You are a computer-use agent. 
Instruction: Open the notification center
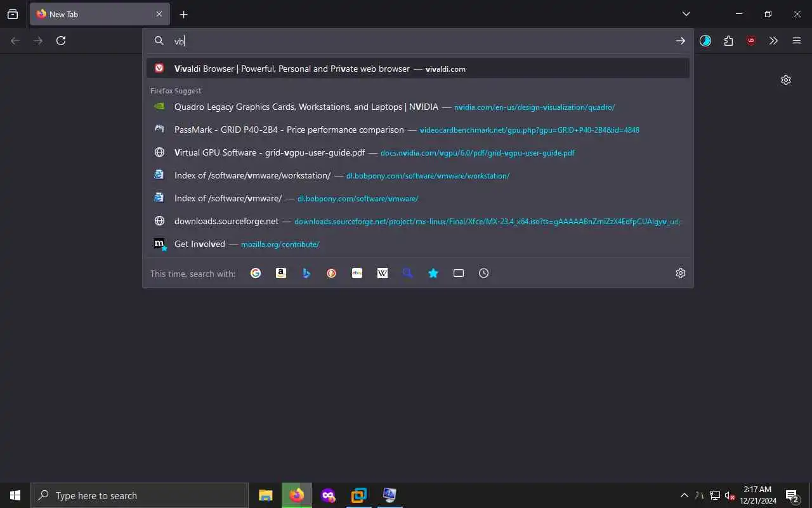[x=792, y=495]
